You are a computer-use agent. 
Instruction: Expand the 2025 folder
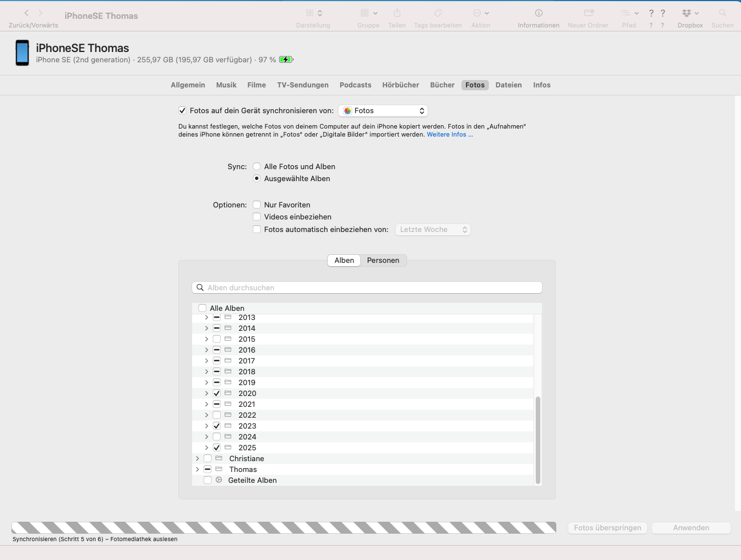click(206, 447)
